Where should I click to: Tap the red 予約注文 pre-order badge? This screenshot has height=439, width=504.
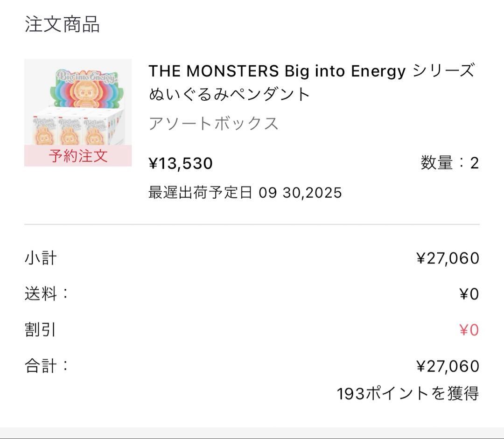(77, 156)
